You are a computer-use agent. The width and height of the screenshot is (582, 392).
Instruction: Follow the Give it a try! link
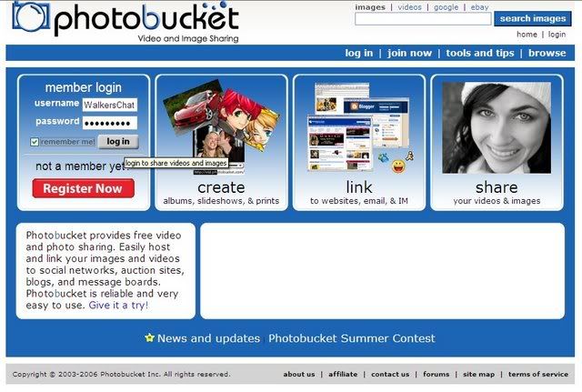pyautogui.click(x=118, y=305)
